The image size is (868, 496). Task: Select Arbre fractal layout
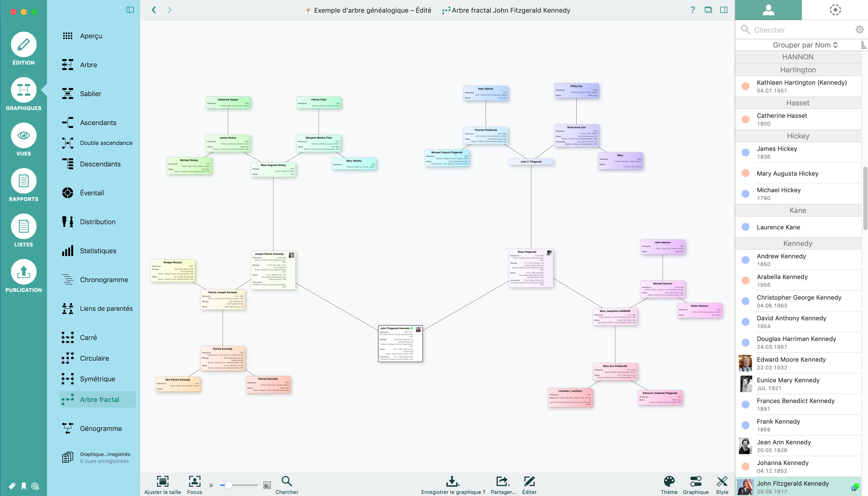pos(97,400)
